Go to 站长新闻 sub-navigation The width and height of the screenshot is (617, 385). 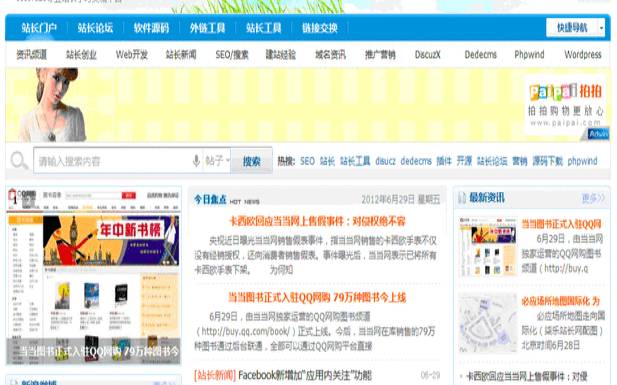[x=181, y=54]
